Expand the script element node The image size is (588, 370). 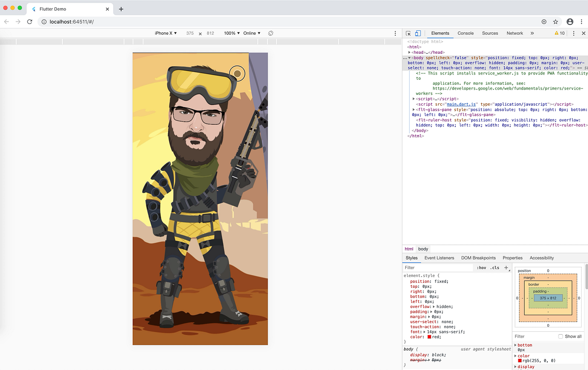(414, 99)
